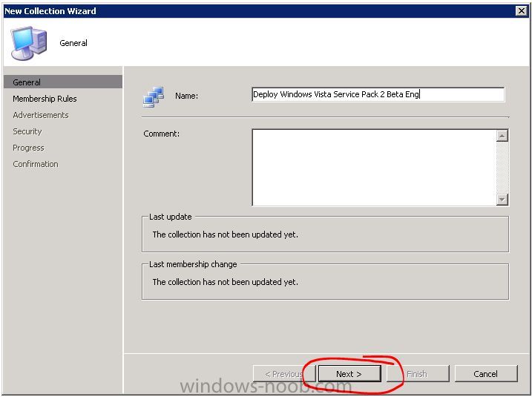Click the Comment box scroll down arrow
This screenshot has height=397, width=532.
pos(502,199)
